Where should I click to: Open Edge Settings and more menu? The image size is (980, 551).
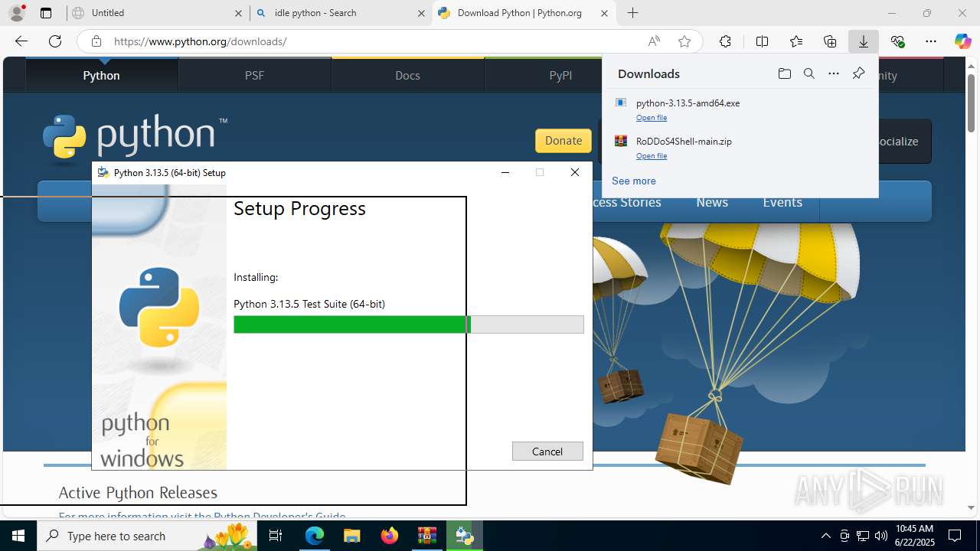tap(931, 41)
